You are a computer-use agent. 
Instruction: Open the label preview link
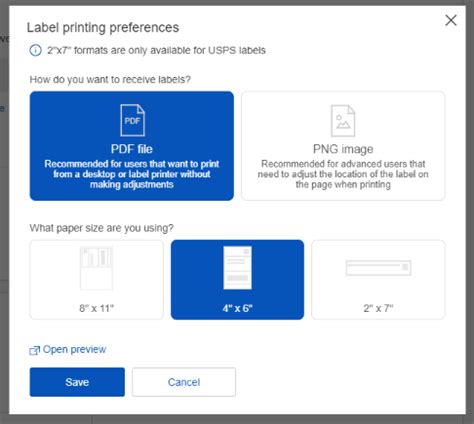point(74,349)
